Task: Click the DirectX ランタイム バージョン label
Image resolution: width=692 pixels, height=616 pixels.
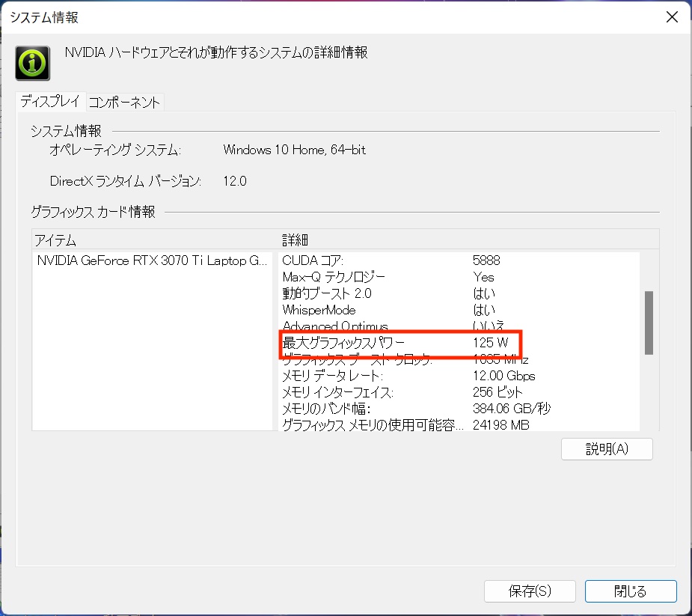Action: [126, 181]
